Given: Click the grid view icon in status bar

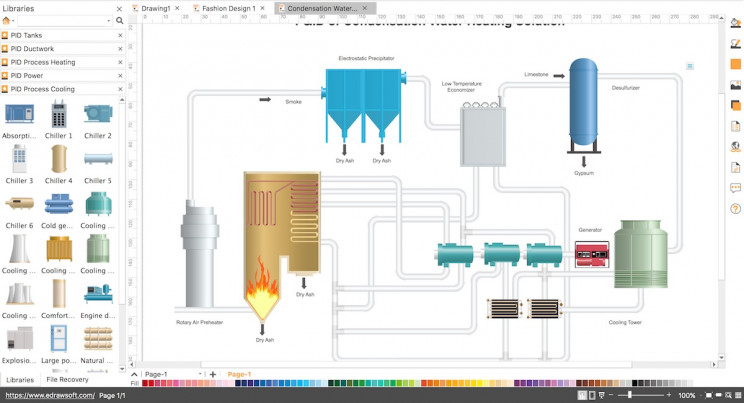Looking at the screenshot, I should [x=738, y=395].
